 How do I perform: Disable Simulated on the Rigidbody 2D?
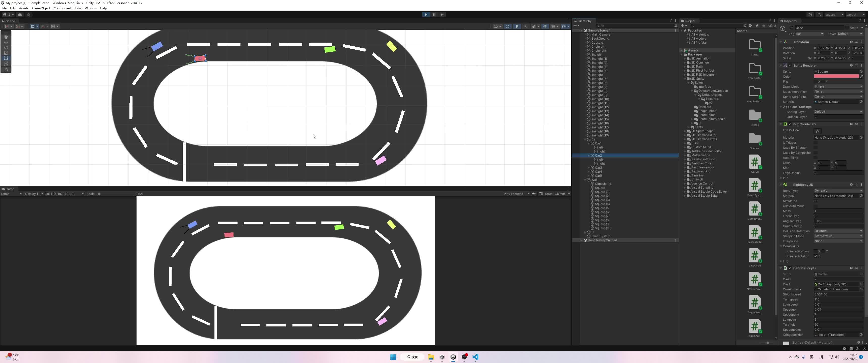(x=816, y=201)
